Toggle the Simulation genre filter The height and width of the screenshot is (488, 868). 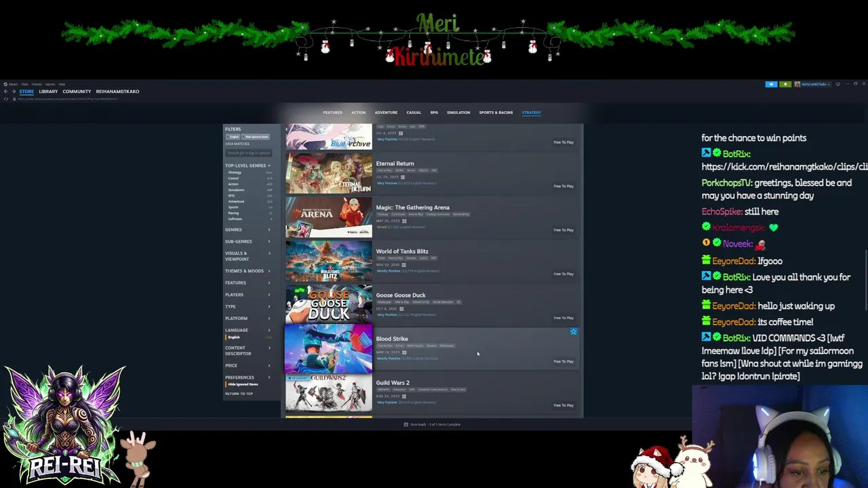tap(236, 190)
